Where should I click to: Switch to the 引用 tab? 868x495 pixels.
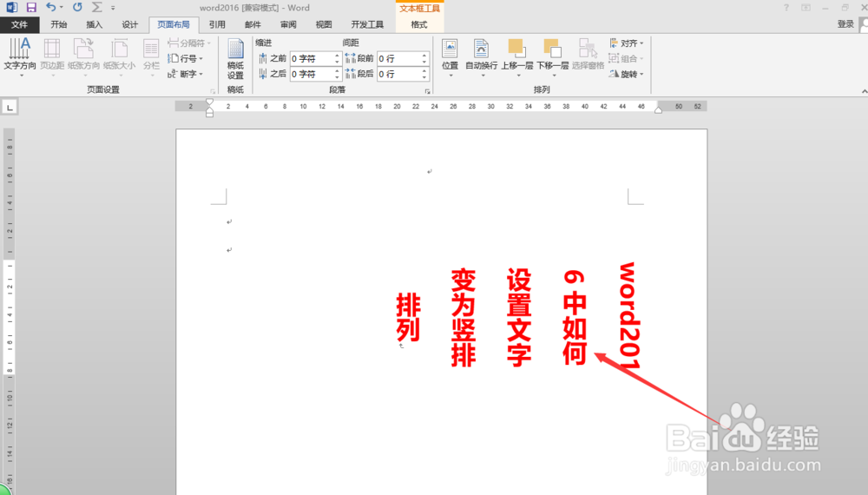point(217,24)
